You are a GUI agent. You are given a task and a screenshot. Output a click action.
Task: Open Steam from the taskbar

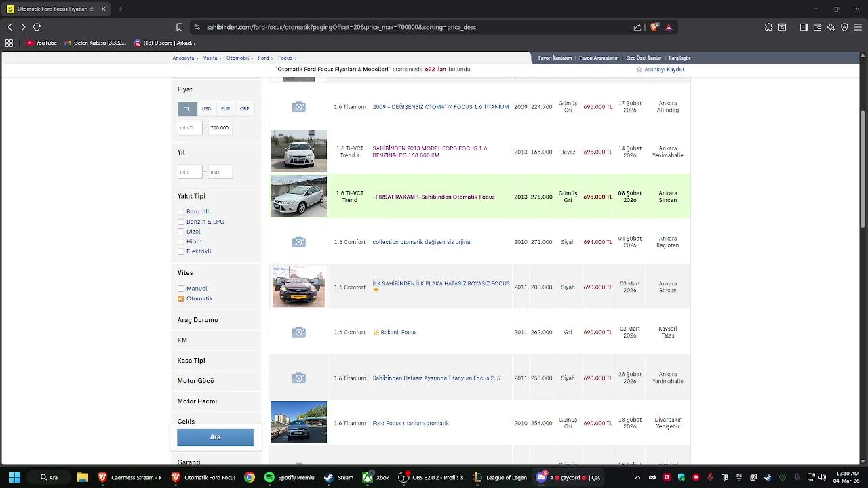[x=338, y=477]
